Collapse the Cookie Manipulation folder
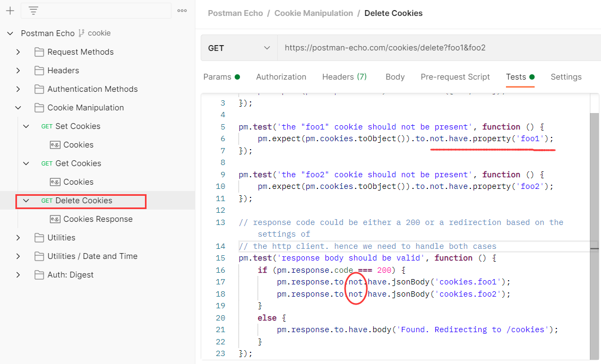The image size is (601, 364). (x=18, y=108)
